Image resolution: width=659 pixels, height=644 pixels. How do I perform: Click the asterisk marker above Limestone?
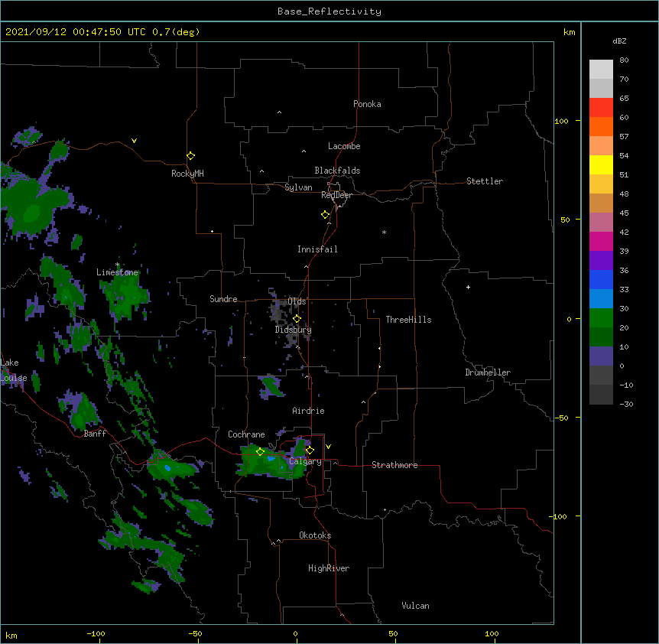tap(117, 265)
